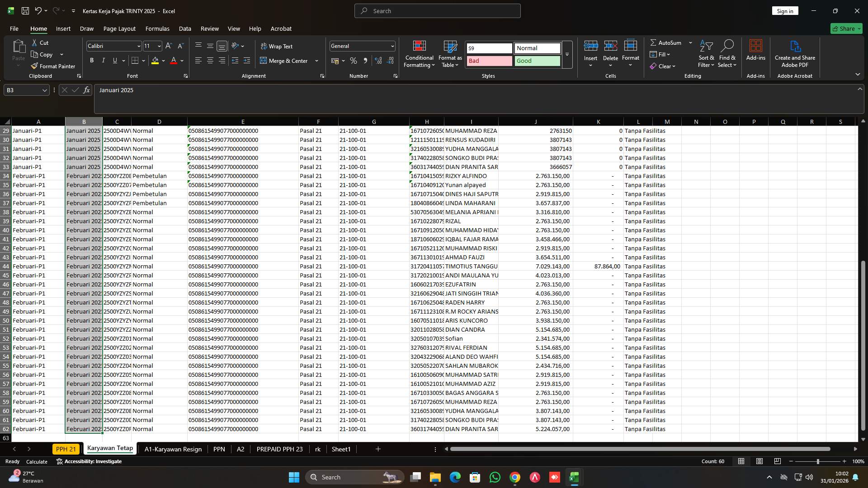Screen dimensions: 868x488
Task: Click the Name Box showing B3
Action: (x=23, y=90)
